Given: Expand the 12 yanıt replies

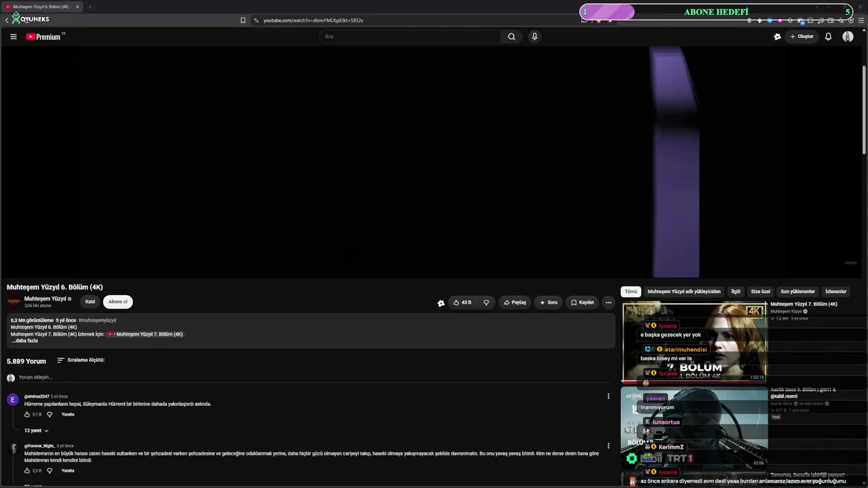Looking at the screenshot, I should [37, 430].
